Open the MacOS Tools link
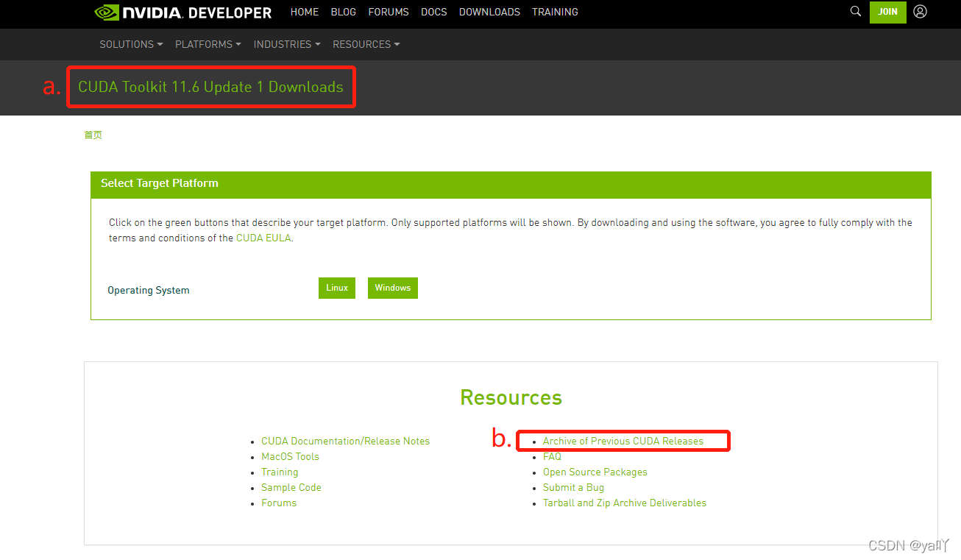The image size is (961, 560). 290,457
